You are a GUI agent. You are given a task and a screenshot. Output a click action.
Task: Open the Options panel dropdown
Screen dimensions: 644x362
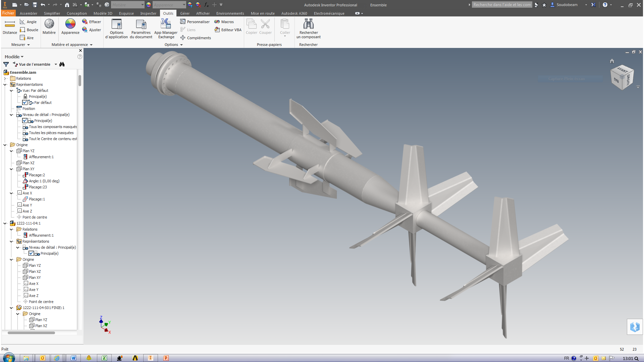pos(174,45)
